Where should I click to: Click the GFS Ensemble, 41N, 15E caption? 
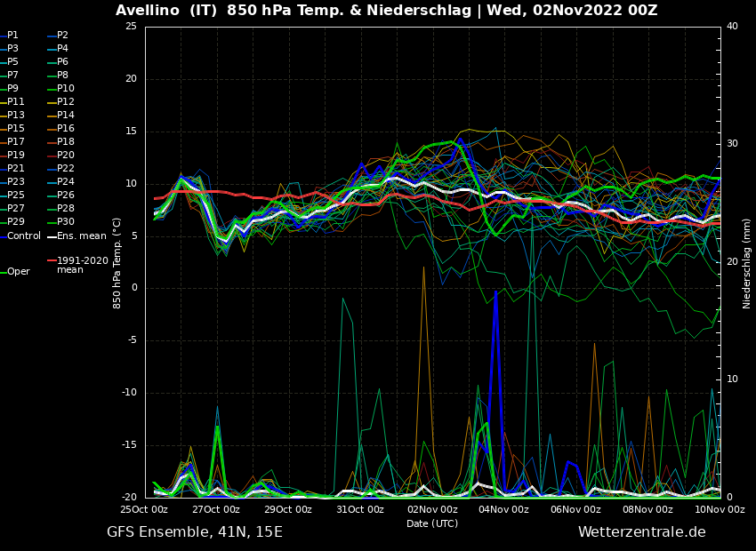click(x=194, y=532)
